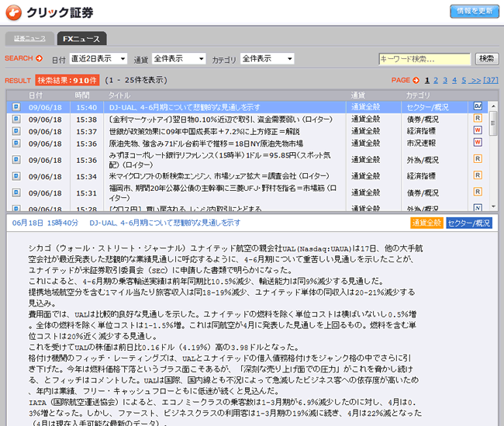Screen dimensions: 504x426
Task: Click the 情報を更新 refresh button
Action: [474, 12]
